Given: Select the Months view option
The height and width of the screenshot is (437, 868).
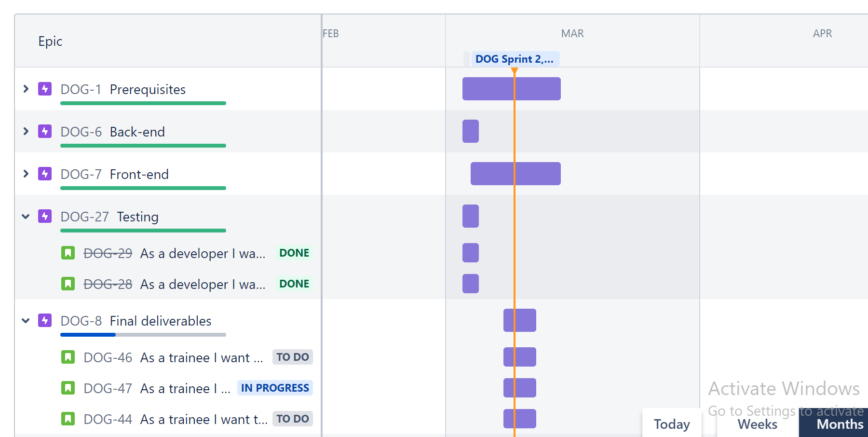Looking at the screenshot, I should (x=839, y=423).
